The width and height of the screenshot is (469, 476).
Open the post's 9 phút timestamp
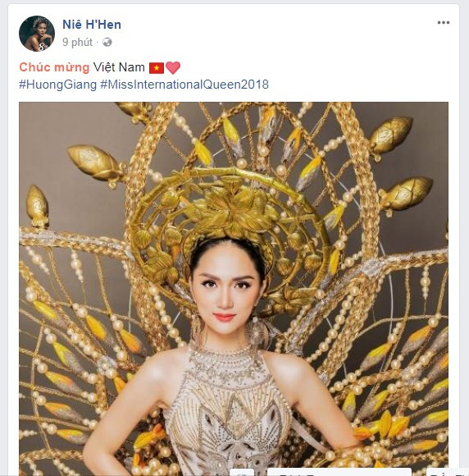click(77, 42)
